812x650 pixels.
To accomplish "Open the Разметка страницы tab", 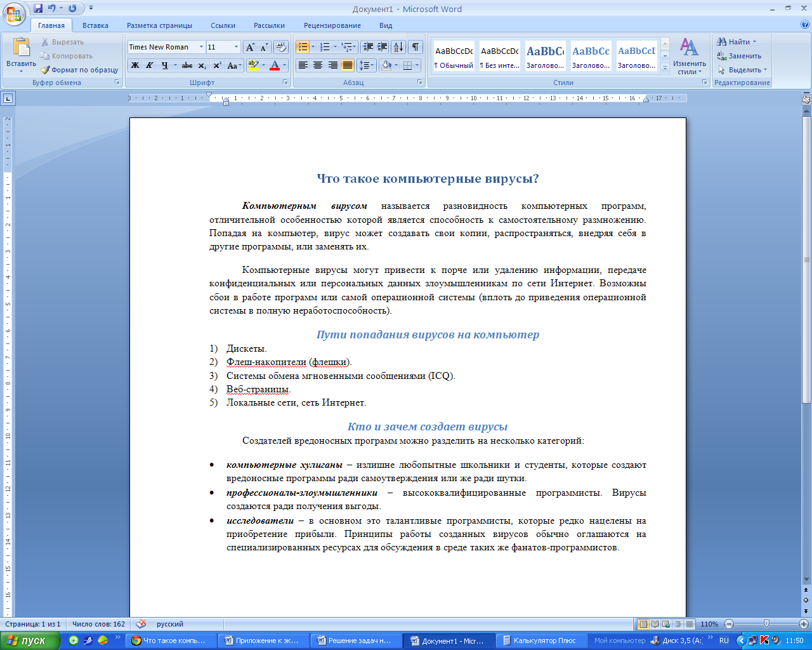I will (159, 25).
